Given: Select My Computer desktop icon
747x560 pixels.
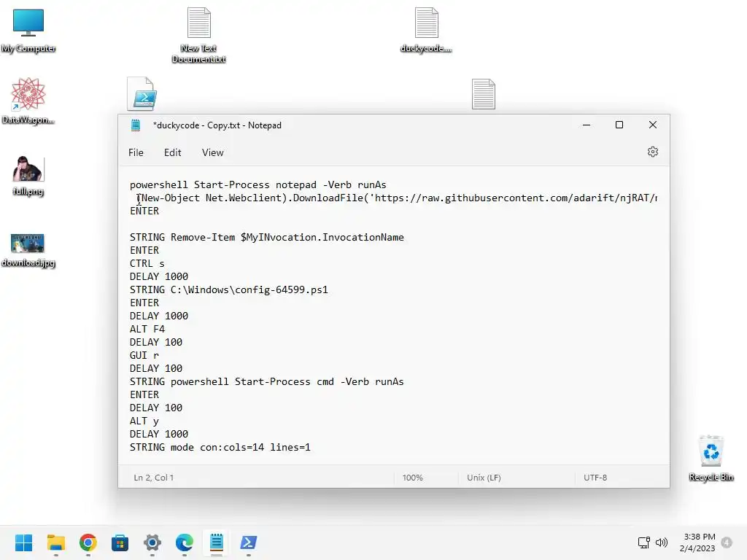Looking at the screenshot, I should pyautogui.click(x=28, y=31).
